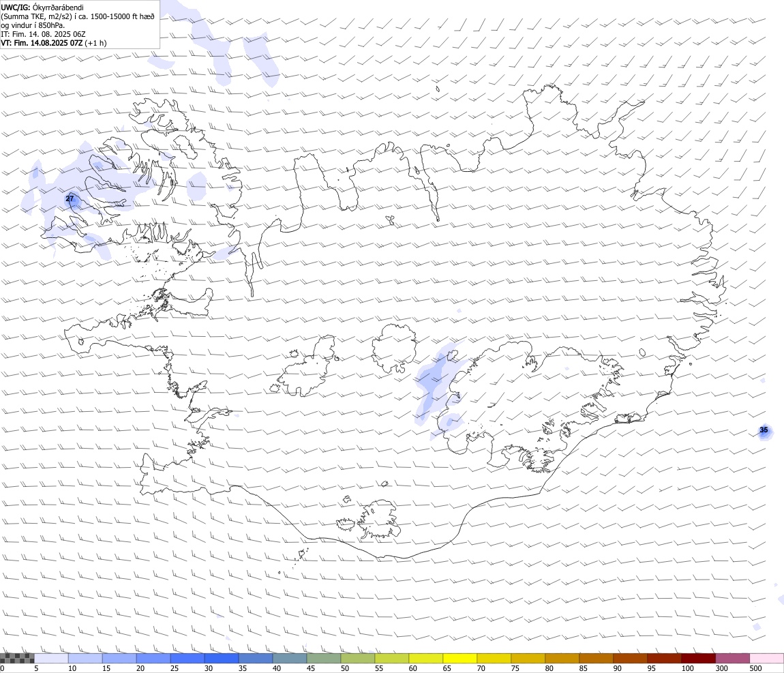Screen dimensions: 784x673
Task: Pick the 300–500 mauve legend swatch
Action: (732, 658)
